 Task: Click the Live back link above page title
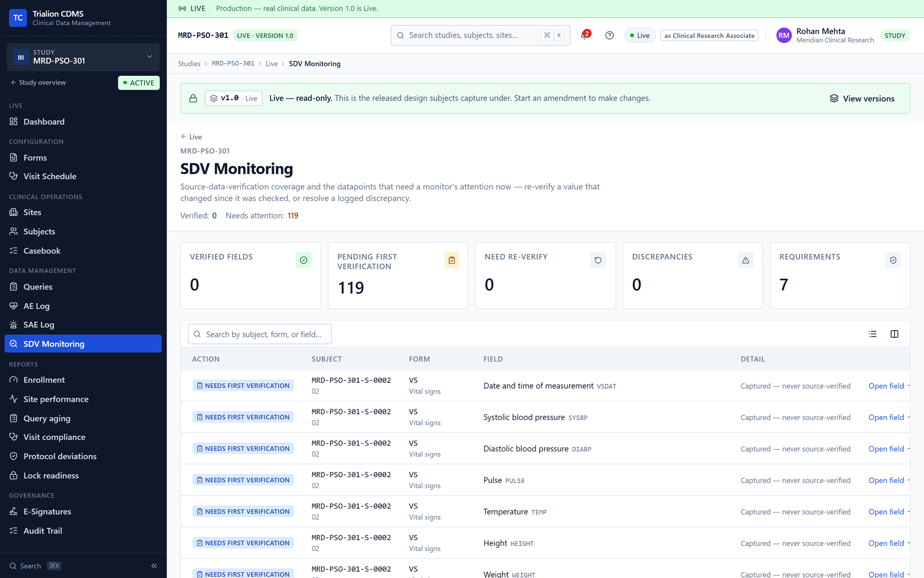[191, 137]
